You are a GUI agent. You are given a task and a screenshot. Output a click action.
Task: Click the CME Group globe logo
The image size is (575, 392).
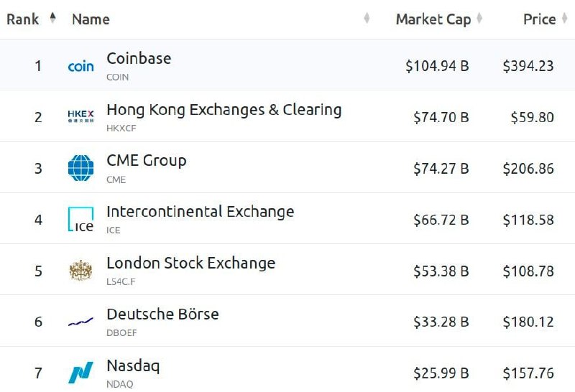[80, 168]
